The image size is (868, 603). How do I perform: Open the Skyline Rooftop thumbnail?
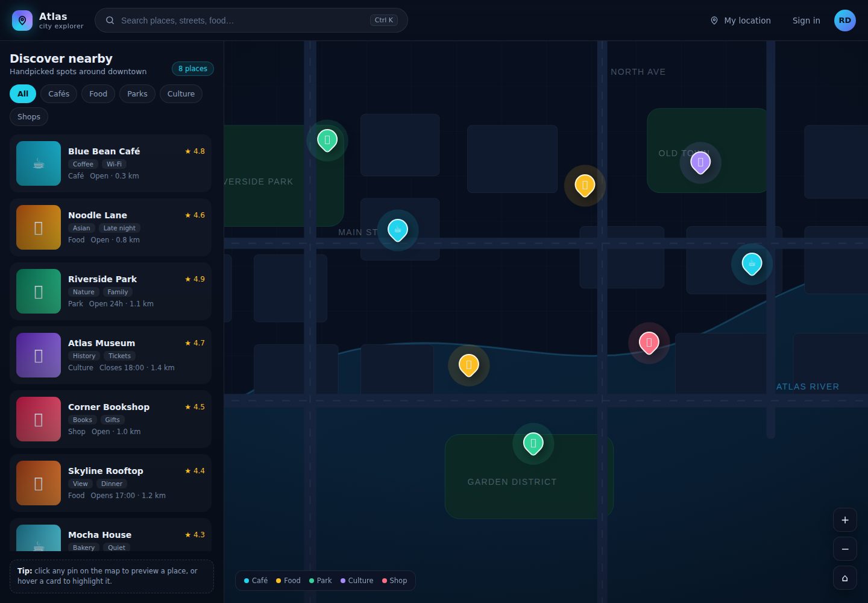click(39, 483)
